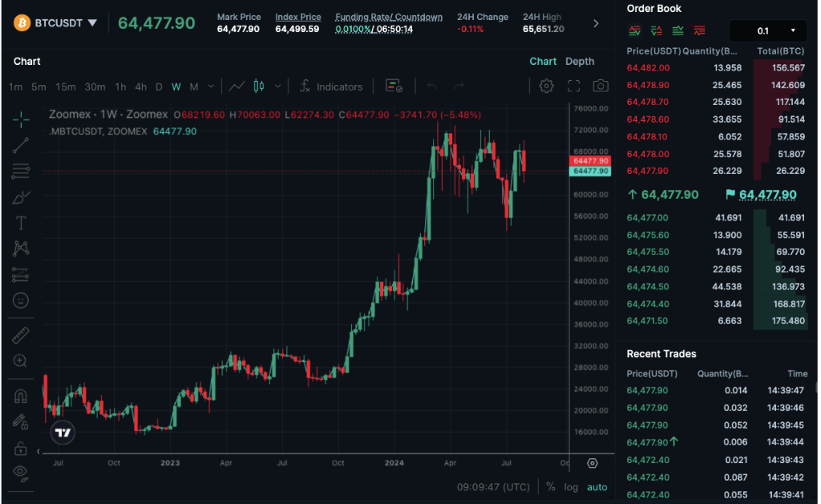
Task: Open the BTCUSDT pair selector dropdown
Action: [66, 23]
